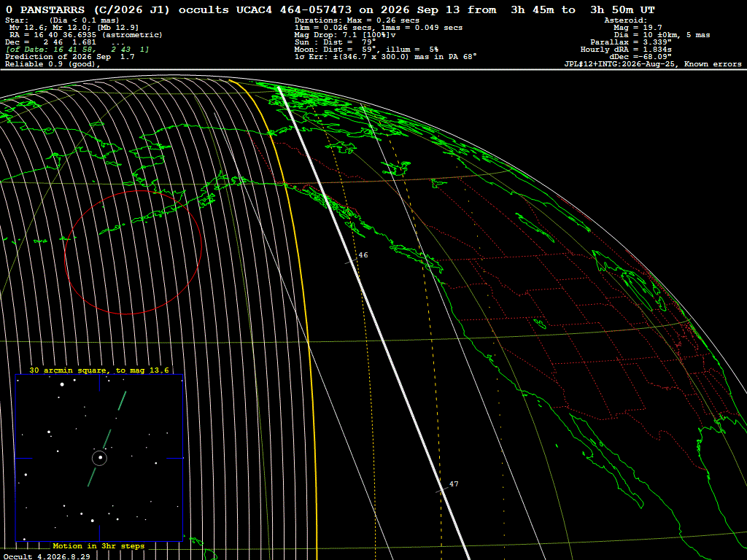Click the 46 minute marker on the path
Image resolution: width=747 pixels, height=560 pixels.
click(363, 255)
